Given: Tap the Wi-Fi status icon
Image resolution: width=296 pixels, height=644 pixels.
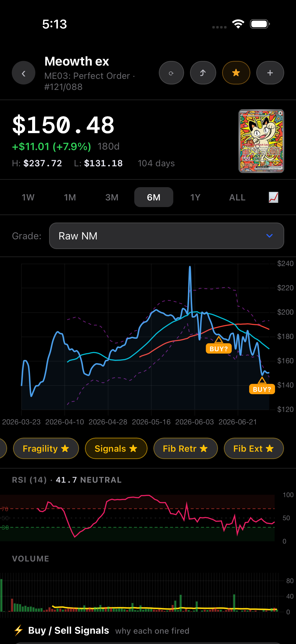Looking at the screenshot, I should [238, 24].
